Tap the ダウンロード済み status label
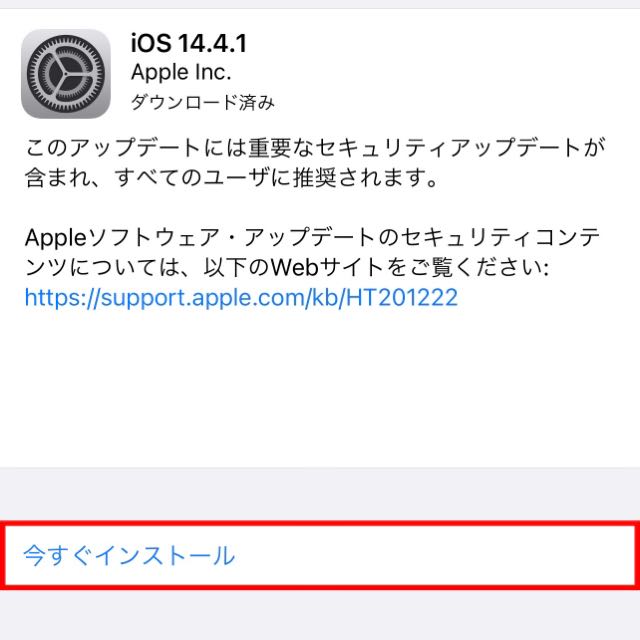The height and width of the screenshot is (640, 640). (x=202, y=102)
